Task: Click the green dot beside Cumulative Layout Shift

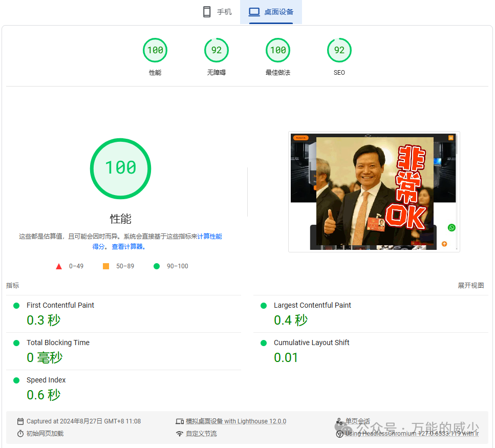Action: tap(264, 343)
